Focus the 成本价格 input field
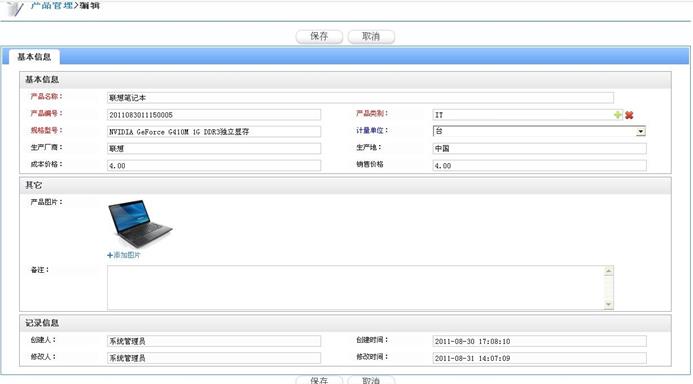The image size is (693, 384). (214, 166)
